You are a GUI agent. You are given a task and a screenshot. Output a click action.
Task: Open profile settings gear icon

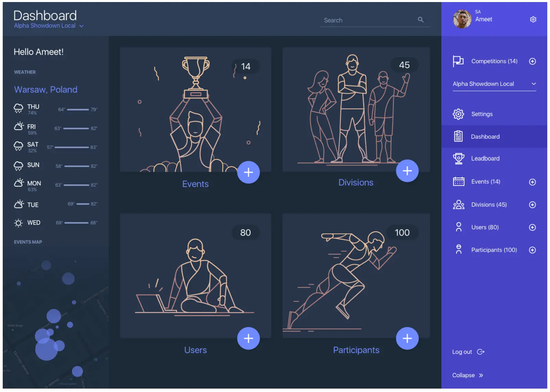tap(533, 19)
